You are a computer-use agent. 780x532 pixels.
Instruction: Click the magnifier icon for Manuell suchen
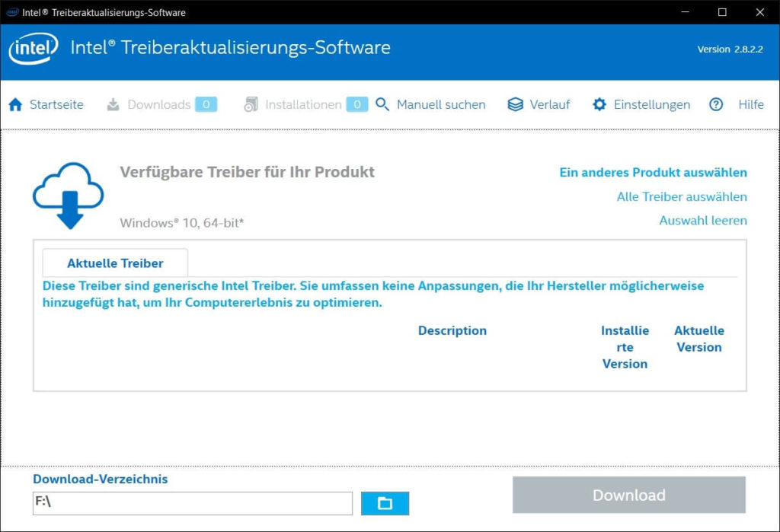coord(382,105)
